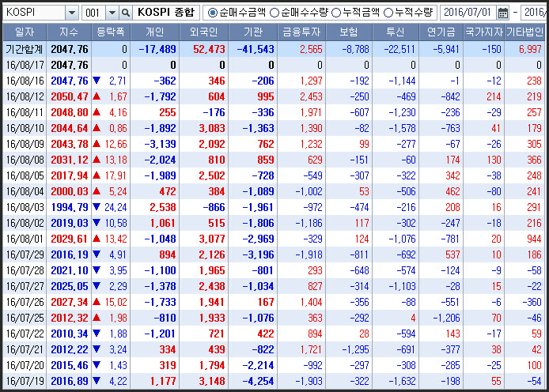This screenshot has height=392, width=549.
Task: Click institution value -2,214 on 16/07/20
Action: coord(258,365)
